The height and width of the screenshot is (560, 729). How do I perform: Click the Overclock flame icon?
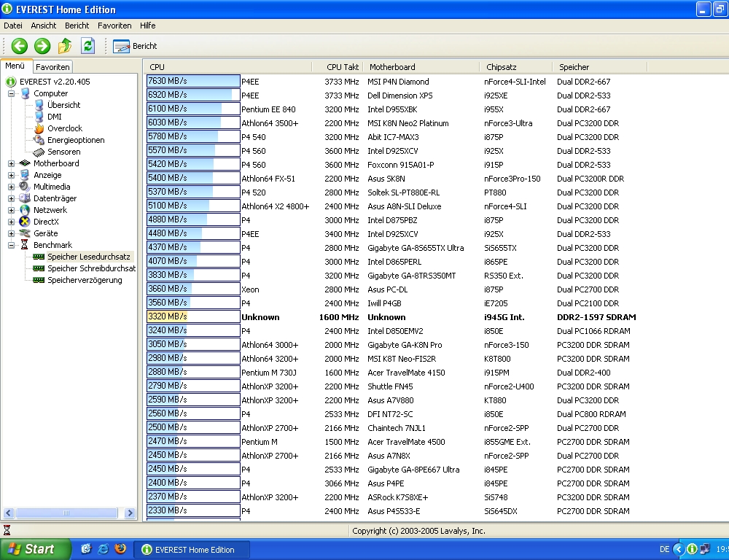tap(39, 128)
